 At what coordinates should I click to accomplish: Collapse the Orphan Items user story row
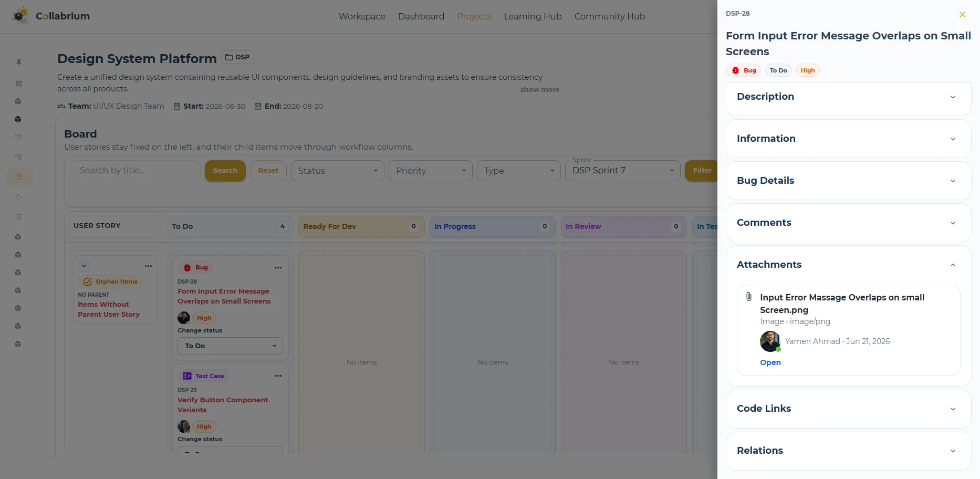point(84,266)
